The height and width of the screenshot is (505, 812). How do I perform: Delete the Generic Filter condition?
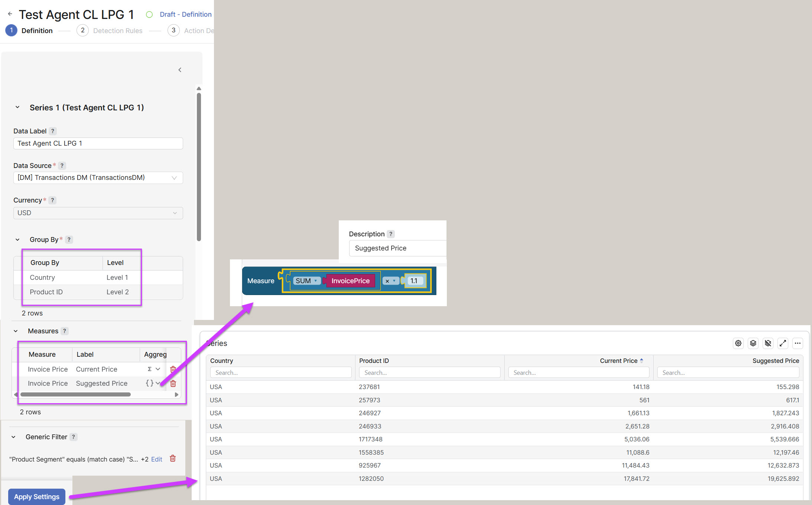pyautogui.click(x=173, y=459)
